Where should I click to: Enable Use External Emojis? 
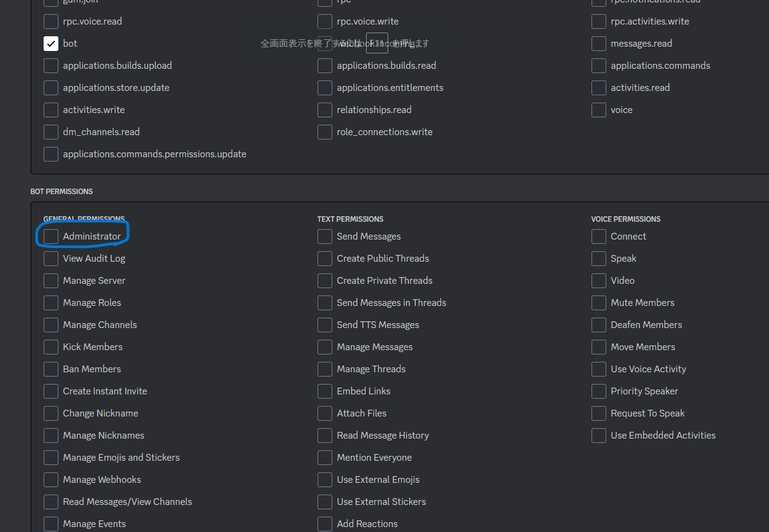[325, 480]
